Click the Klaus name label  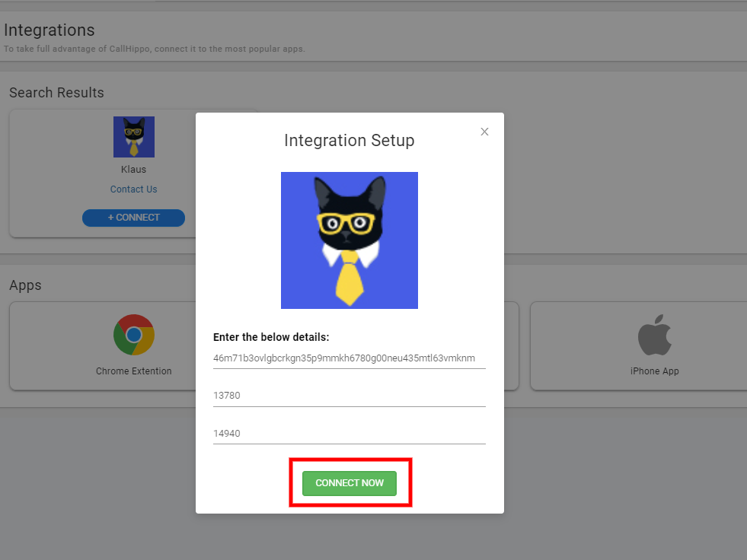click(x=133, y=170)
